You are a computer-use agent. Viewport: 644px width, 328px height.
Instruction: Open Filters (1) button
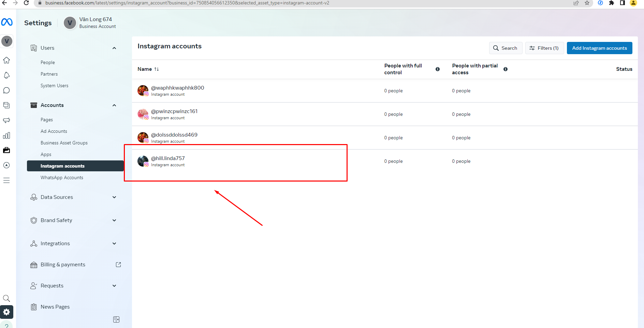[544, 48]
